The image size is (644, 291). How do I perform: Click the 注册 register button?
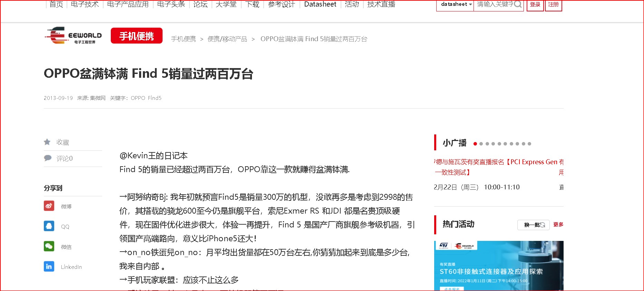pos(553,4)
